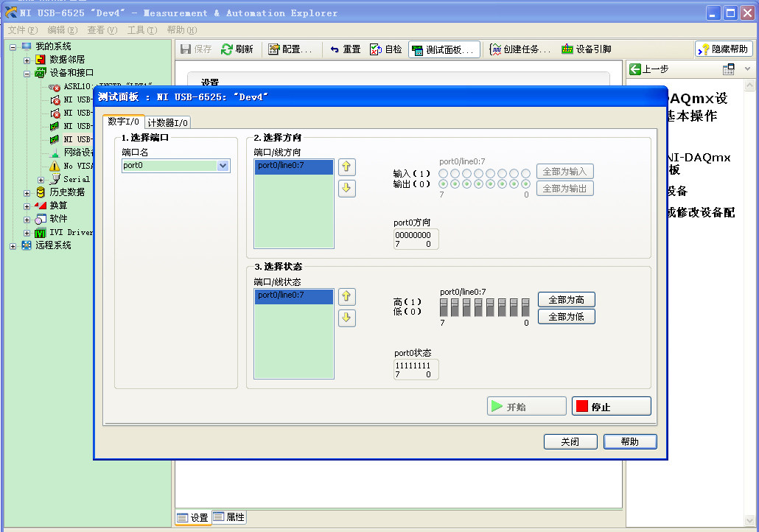The width and height of the screenshot is (759, 532).
Task: Click the Refresh (刷新) toolbar icon
Action: (x=227, y=49)
